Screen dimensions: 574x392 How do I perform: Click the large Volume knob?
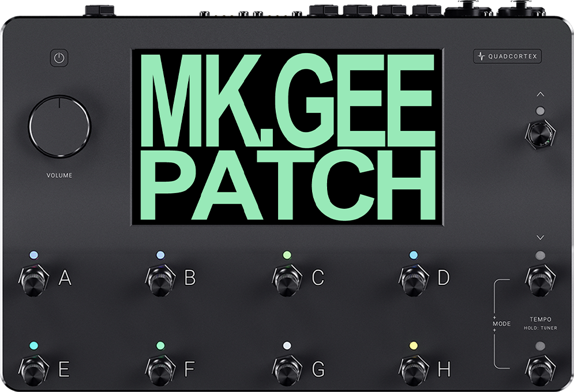point(59,126)
